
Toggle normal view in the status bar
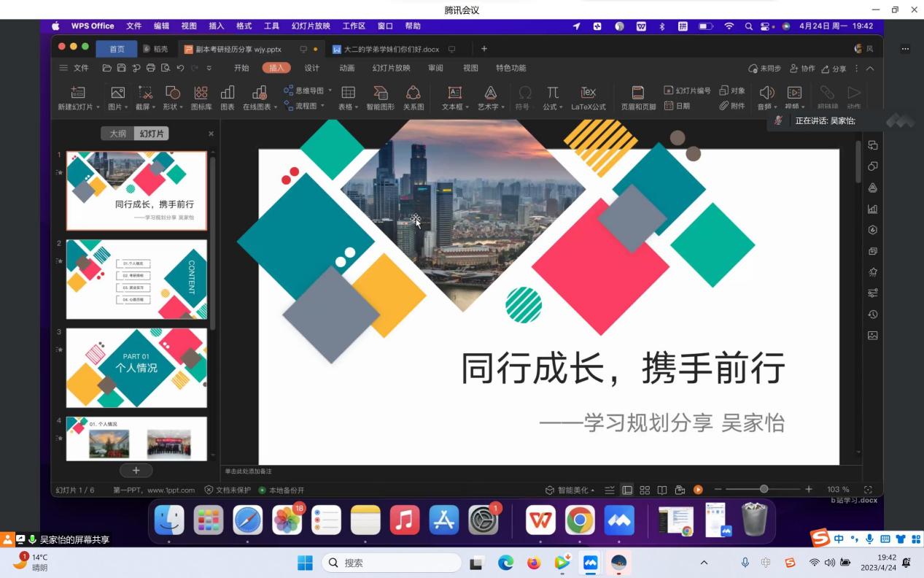coord(627,490)
